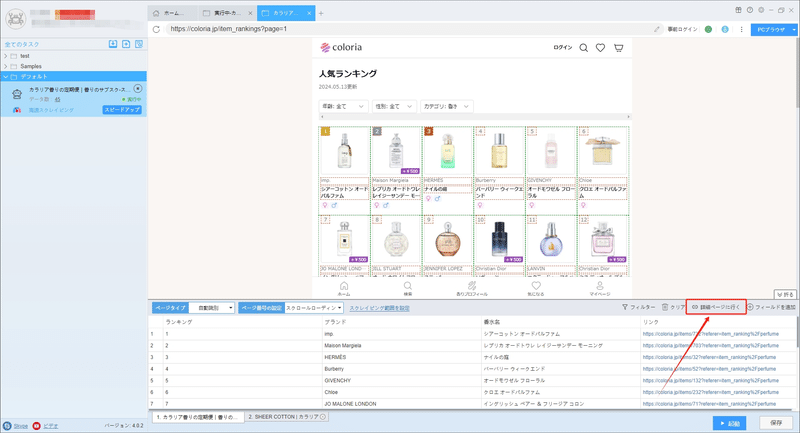Click the data count 45 link
Image resolution: width=800 pixels, height=433 pixels.
(58, 99)
